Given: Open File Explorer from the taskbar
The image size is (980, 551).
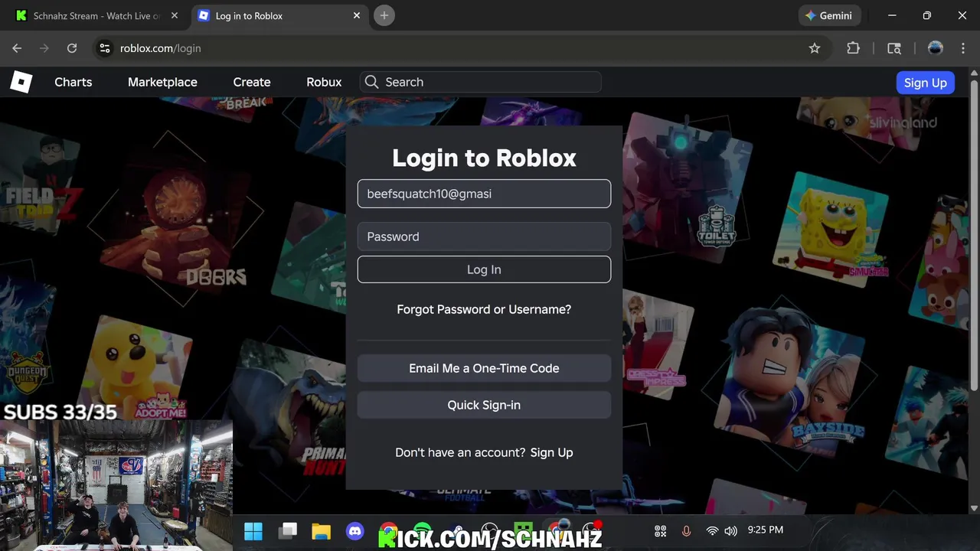Looking at the screenshot, I should [x=321, y=531].
